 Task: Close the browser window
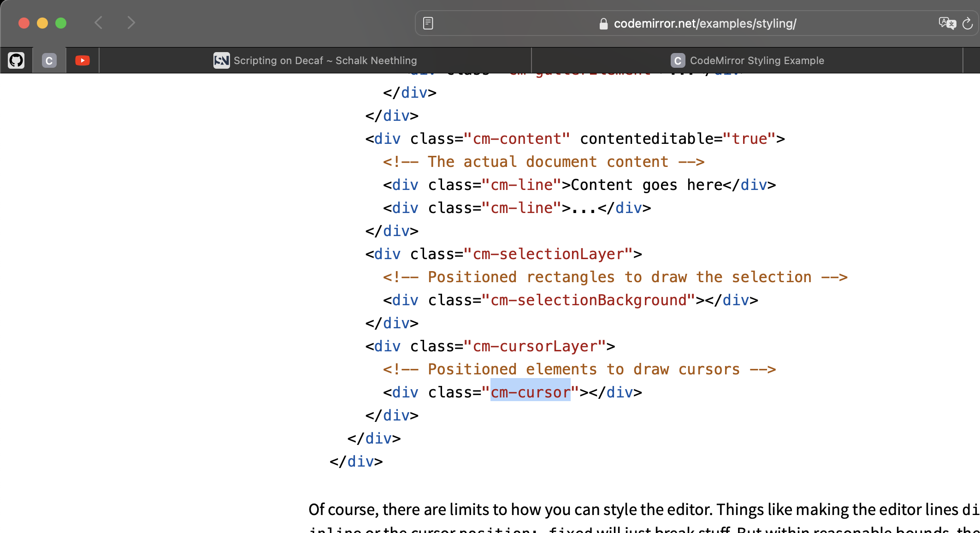(24, 23)
